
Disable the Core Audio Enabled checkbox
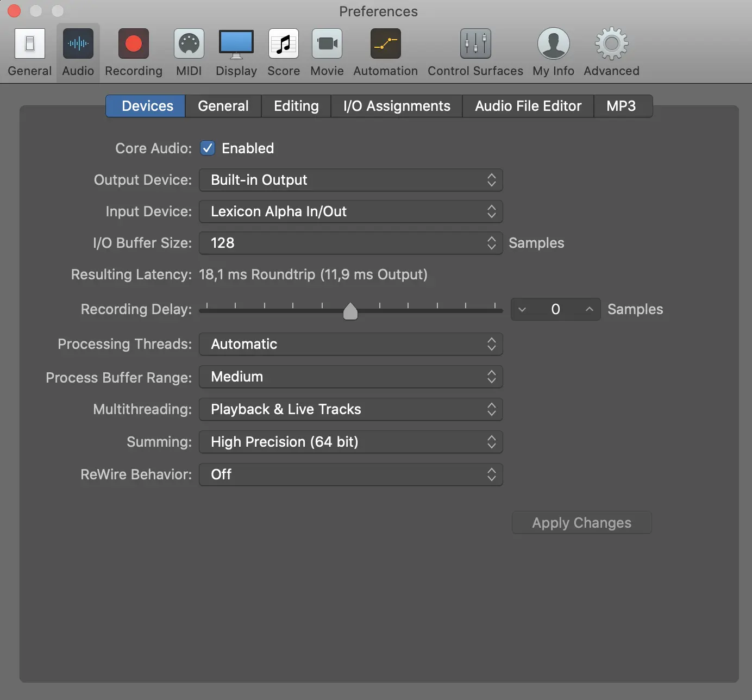tap(208, 148)
